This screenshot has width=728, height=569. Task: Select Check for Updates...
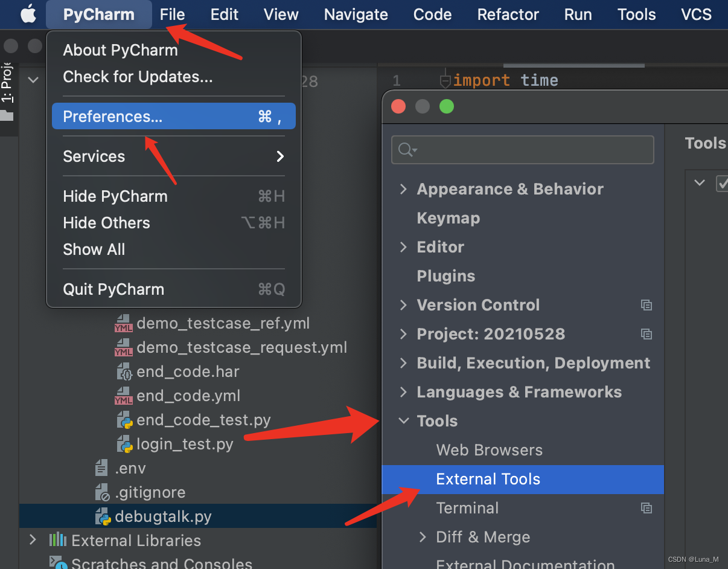174,77
